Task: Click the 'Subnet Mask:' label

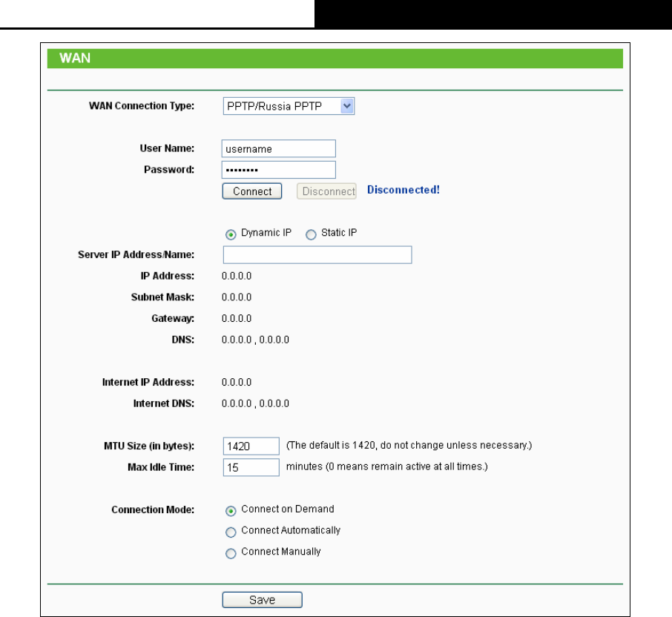Action: tap(163, 297)
